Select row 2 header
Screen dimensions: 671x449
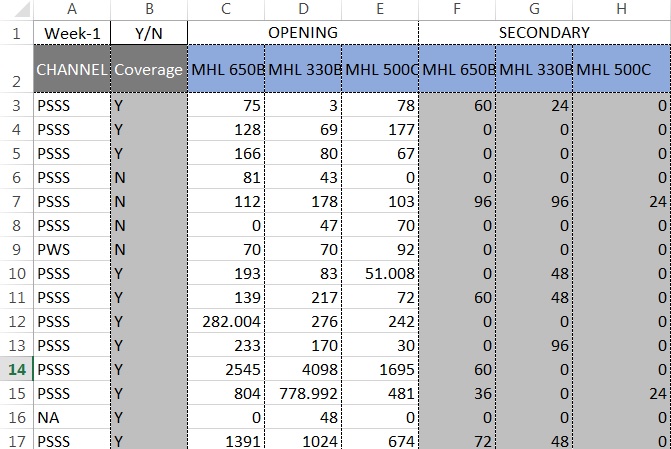tap(17, 69)
